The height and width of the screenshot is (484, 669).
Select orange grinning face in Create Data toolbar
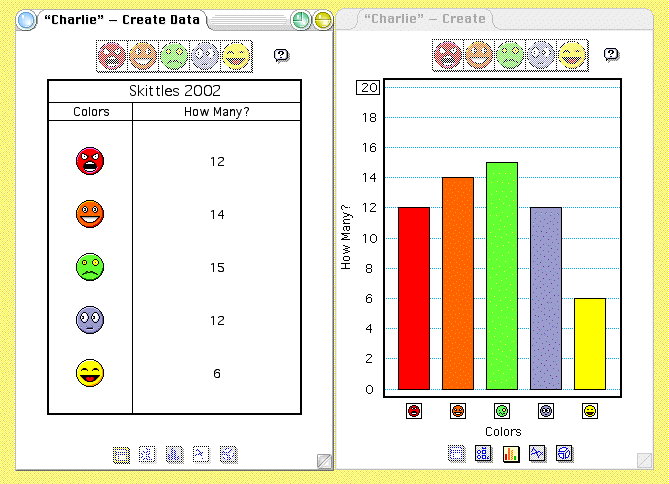click(143, 56)
